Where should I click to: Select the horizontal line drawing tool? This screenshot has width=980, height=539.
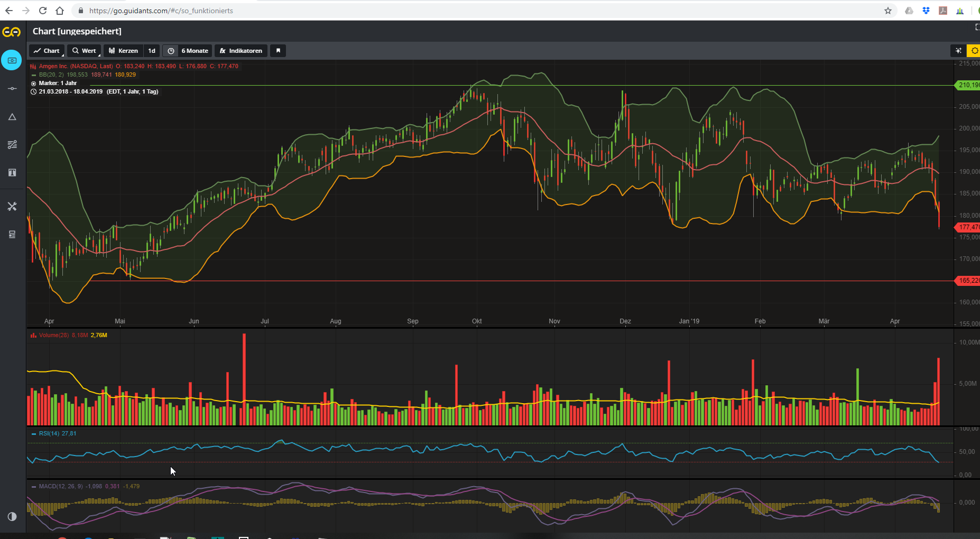(x=12, y=88)
